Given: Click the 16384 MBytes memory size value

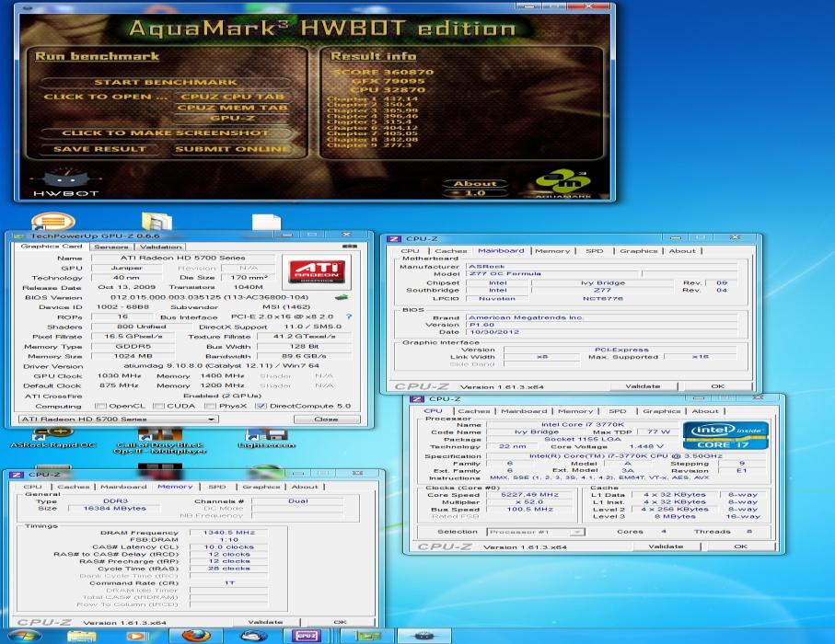Looking at the screenshot, I should coord(114,509).
